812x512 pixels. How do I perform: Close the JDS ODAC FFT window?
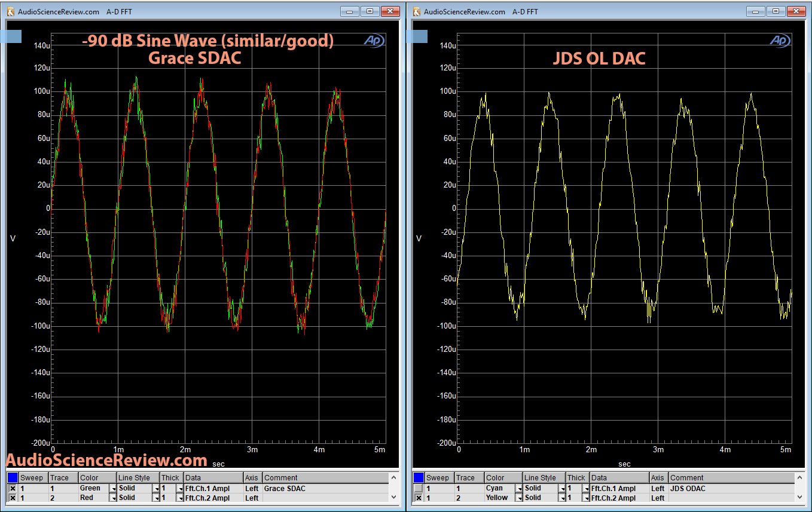(796, 11)
